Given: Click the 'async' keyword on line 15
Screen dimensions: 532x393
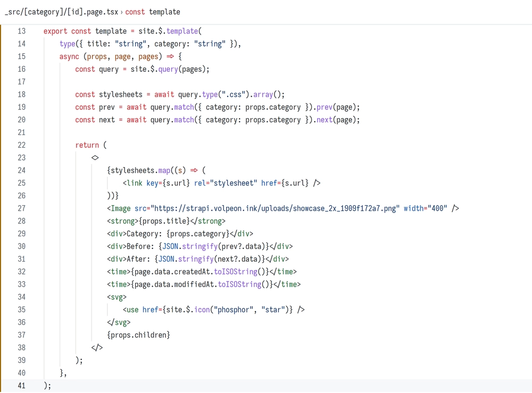Looking at the screenshot, I should (69, 56).
